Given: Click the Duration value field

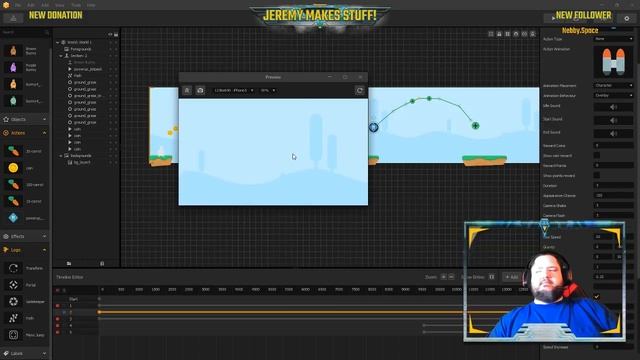Looking at the screenshot, I should pos(613,185).
